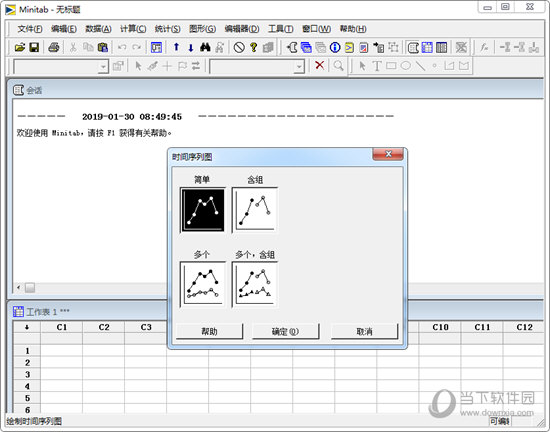The width and height of the screenshot is (550, 432).
Task: Click the Save Project floppy icon
Action: point(34,47)
